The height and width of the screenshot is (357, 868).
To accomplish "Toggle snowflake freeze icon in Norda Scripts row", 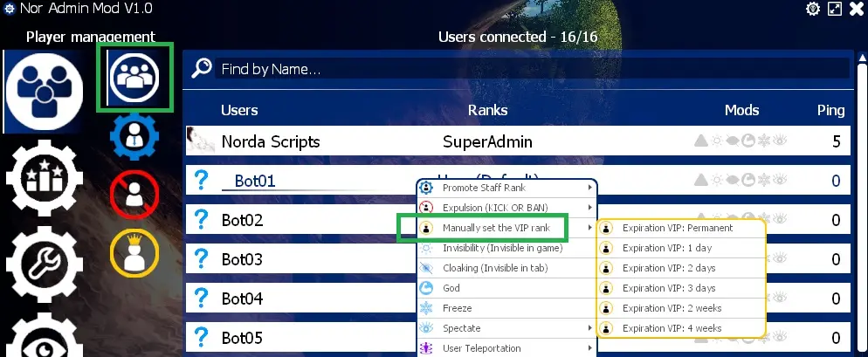I will [764, 141].
